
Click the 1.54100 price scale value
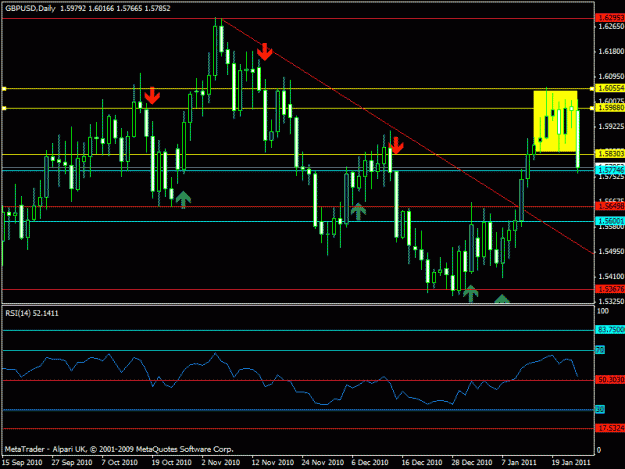[x=611, y=276]
